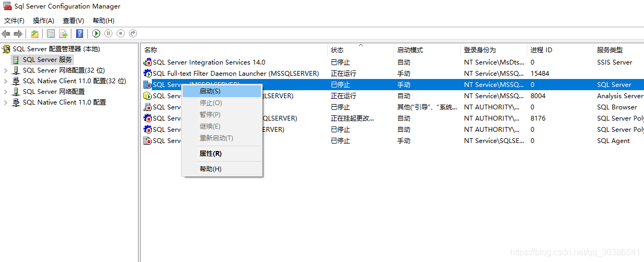Click the Integration Services 14.0 service icon
644x262 pixels.
148,62
